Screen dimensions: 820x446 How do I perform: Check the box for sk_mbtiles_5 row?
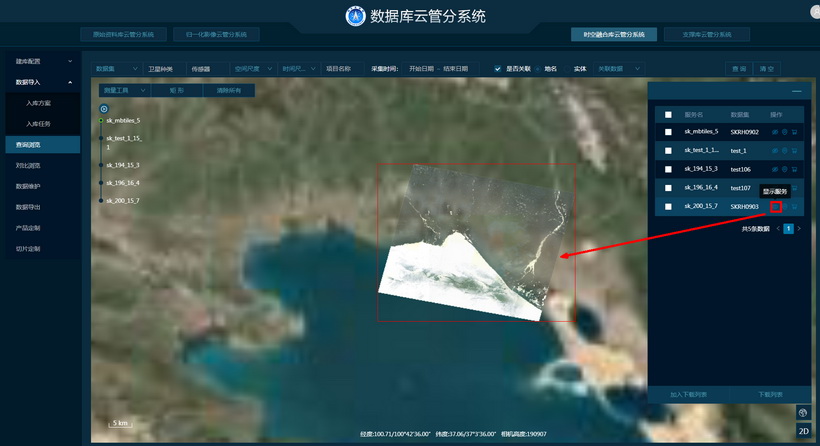point(668,132)
